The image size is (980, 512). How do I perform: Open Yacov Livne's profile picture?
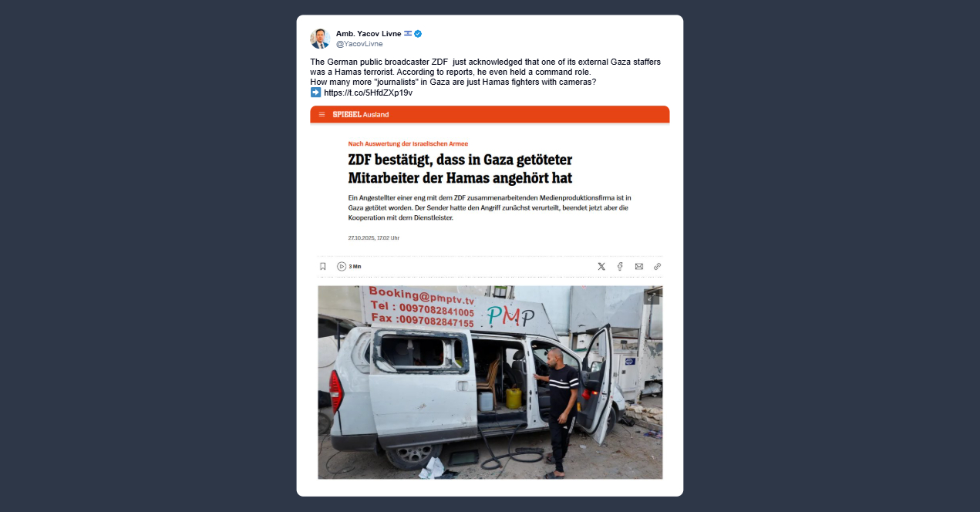pos(320,39)
